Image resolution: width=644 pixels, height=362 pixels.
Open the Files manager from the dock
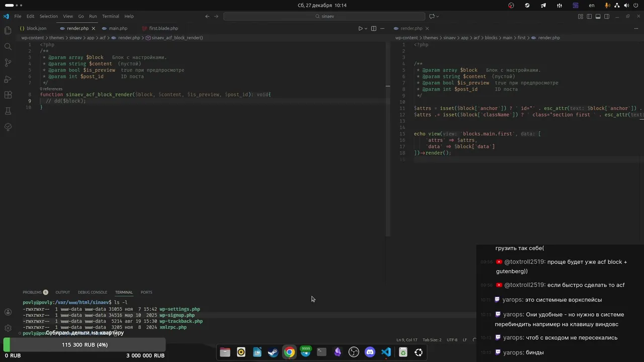pos(225,352)
